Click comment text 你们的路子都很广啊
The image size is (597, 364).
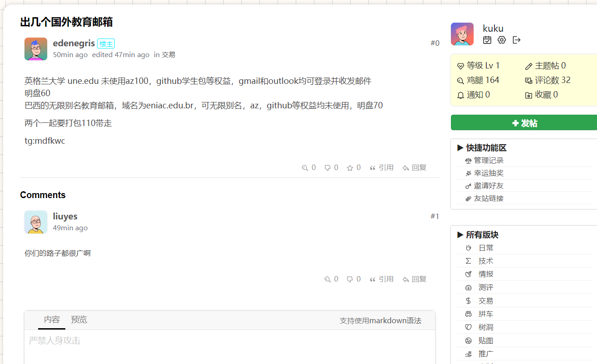[x=58, y=253]
